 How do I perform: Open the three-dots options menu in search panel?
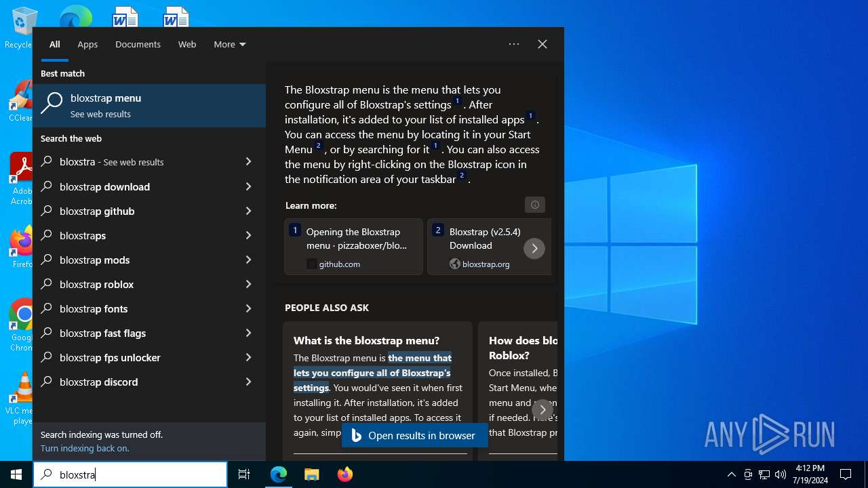[x=514, y=44]
